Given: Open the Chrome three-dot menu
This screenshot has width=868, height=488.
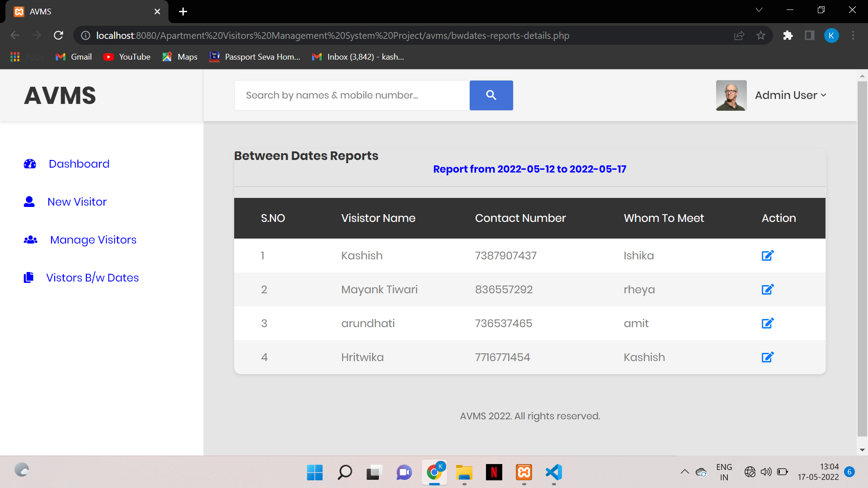Looking at the screenshot, I should tap(853, 35).
